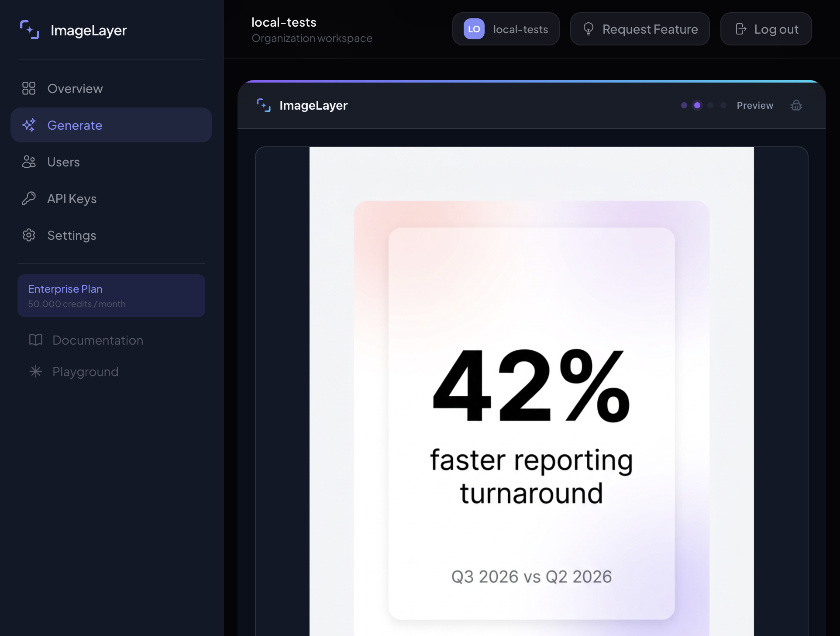Open Settings from the sidebar

pos(111,235)
